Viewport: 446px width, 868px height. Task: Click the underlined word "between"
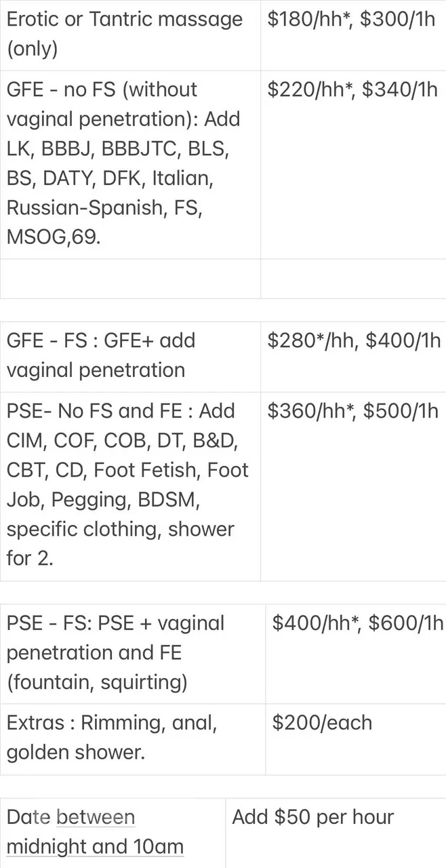pos(96,817)
